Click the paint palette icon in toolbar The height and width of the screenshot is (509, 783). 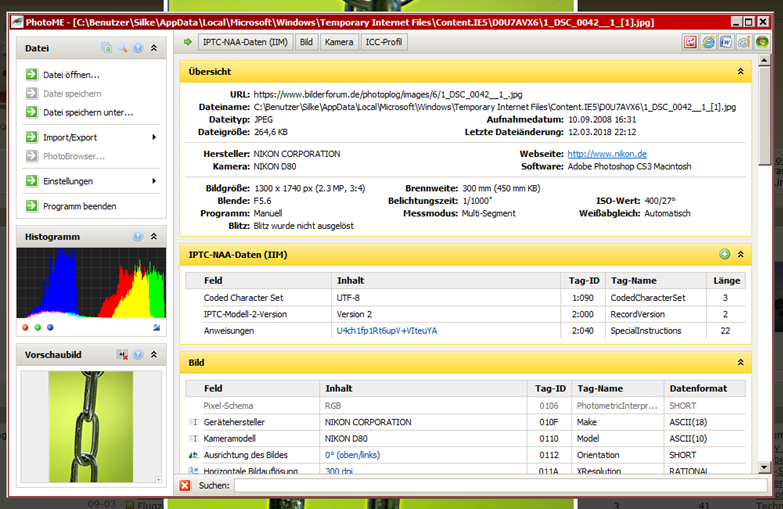(744, 42)
